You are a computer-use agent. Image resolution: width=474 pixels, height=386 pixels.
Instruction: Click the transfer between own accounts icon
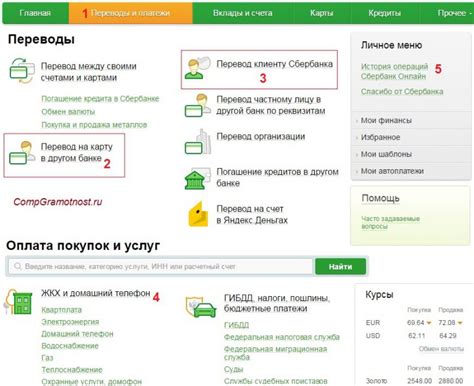pos(22,70)
